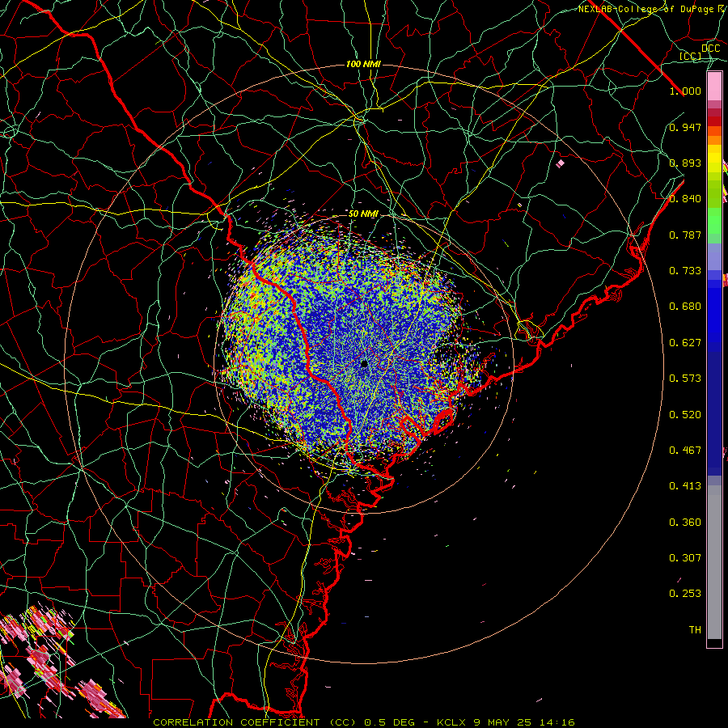The image size is (728, 728).
Task: Click the 1.000 legend value
Action: tap(685, 91)
